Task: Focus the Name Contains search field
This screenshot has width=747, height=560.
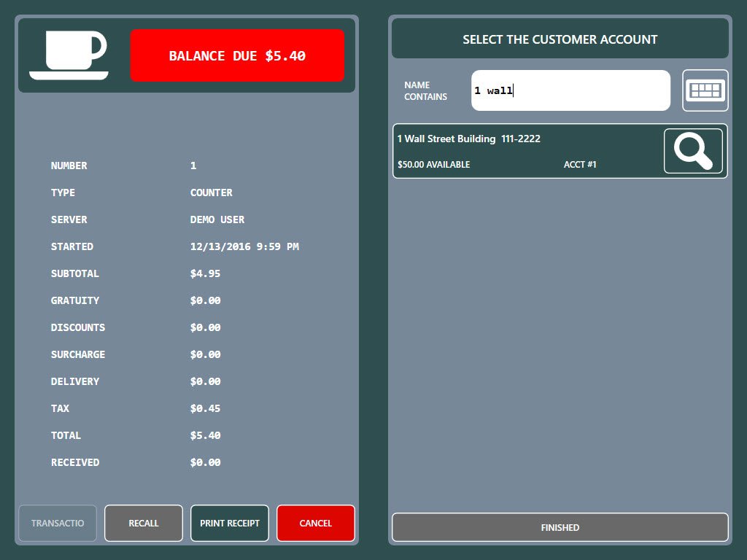Action: [570, 90]
